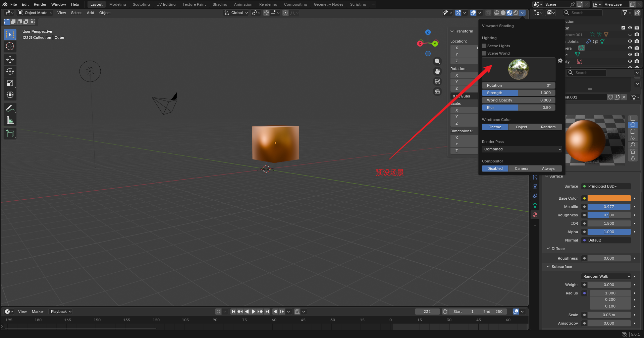The height and width of the screenshot is (338, 644).
Task: Choose the Move tool in toolbar
Action: coord(10,60)
